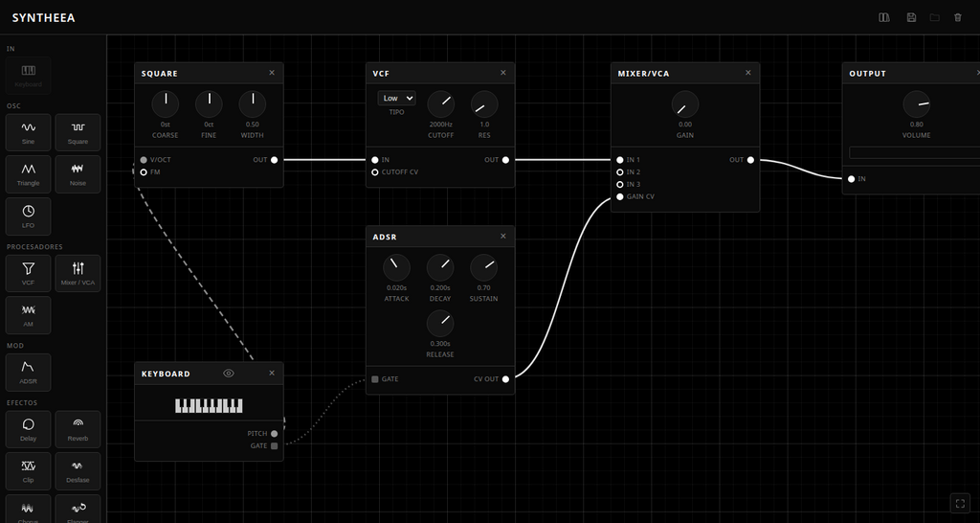This screenshot has width=980, height=523.
Task: Add a Desfase effect module
Action: (78, 471)
